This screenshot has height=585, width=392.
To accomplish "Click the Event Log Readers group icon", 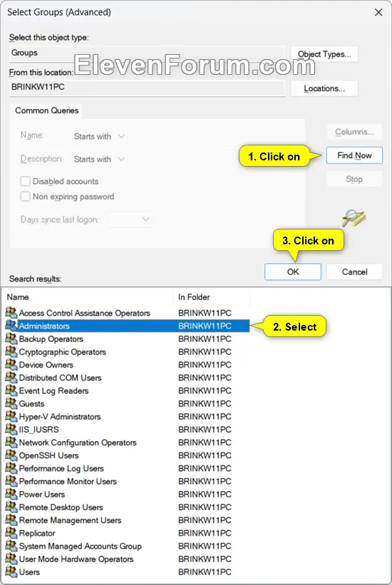I will [11, 390].
